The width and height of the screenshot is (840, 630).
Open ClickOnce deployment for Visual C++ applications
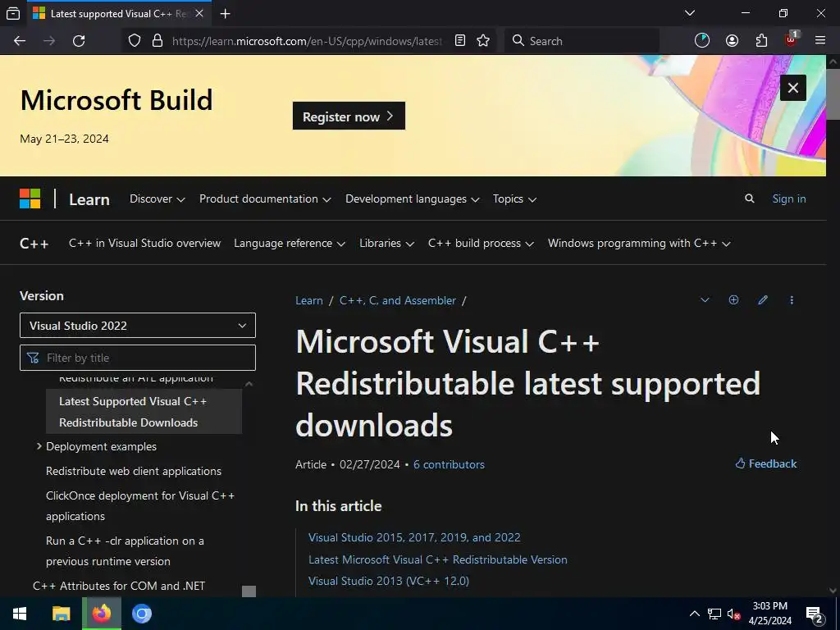[x=140, y=505]
